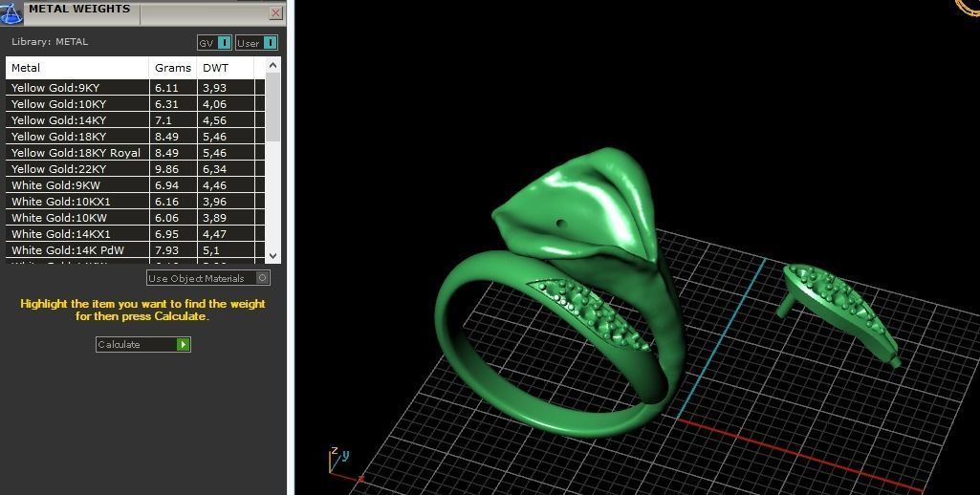
Task: Click the Calculate button
Action: 143,344
